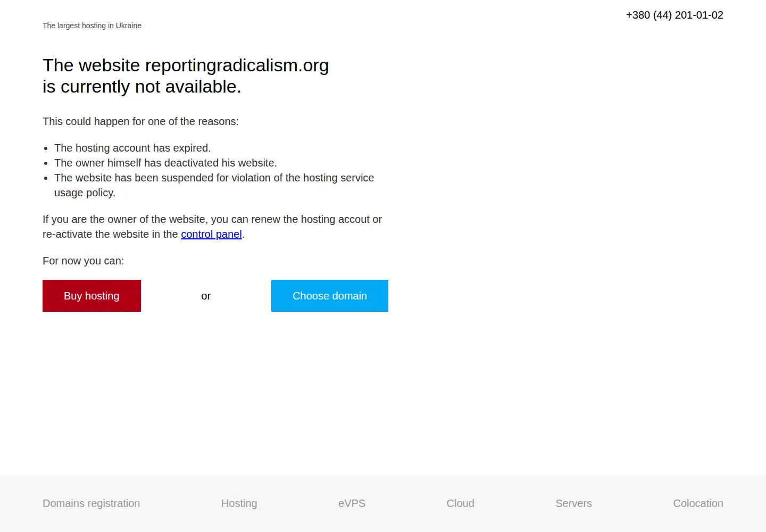Go to the Hosting footer link
This screenshot has height=532, width=766.
(239, 503)
